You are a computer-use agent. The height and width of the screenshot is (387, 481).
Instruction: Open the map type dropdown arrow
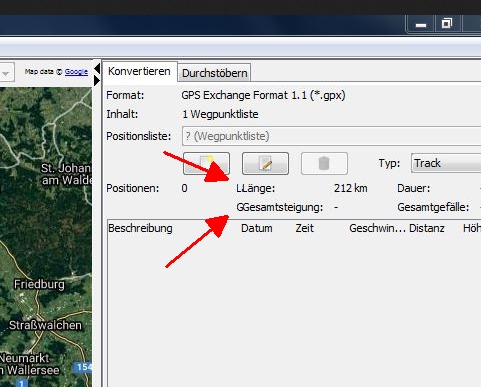tap(6, 72)
